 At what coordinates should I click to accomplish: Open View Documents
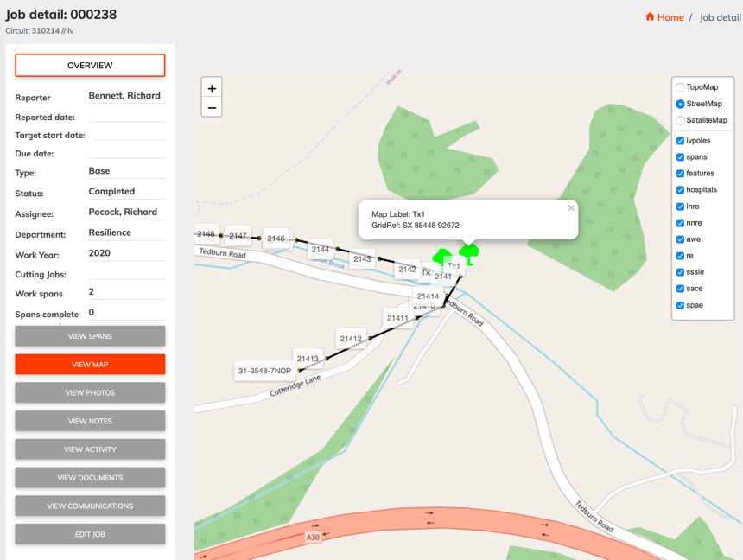pos(90,477)
